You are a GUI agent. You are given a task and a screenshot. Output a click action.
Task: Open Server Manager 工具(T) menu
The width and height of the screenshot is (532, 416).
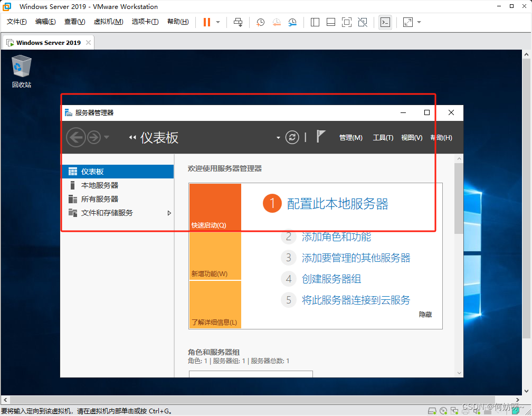click(383, 138)
